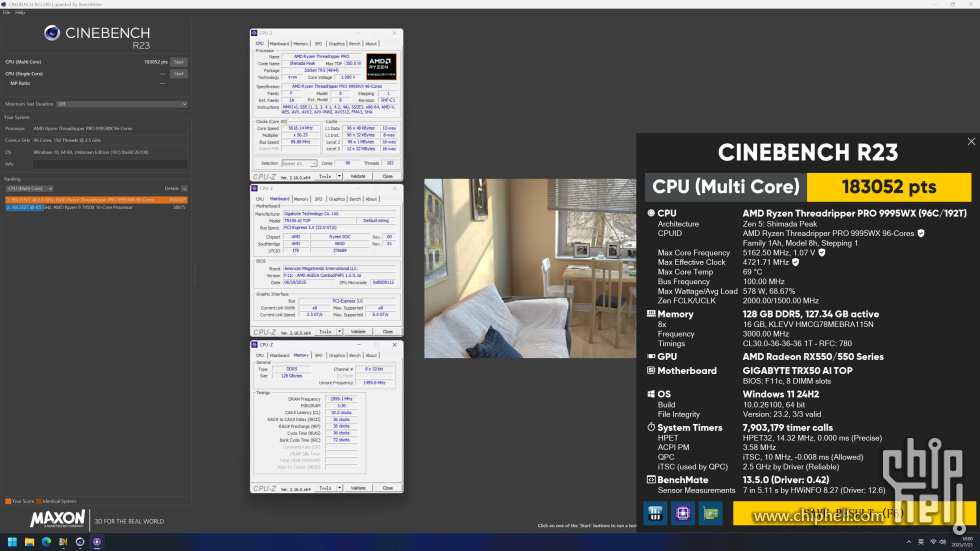
Task: Open File Explorer from the taskbar
Action: [x=29, y=542]
